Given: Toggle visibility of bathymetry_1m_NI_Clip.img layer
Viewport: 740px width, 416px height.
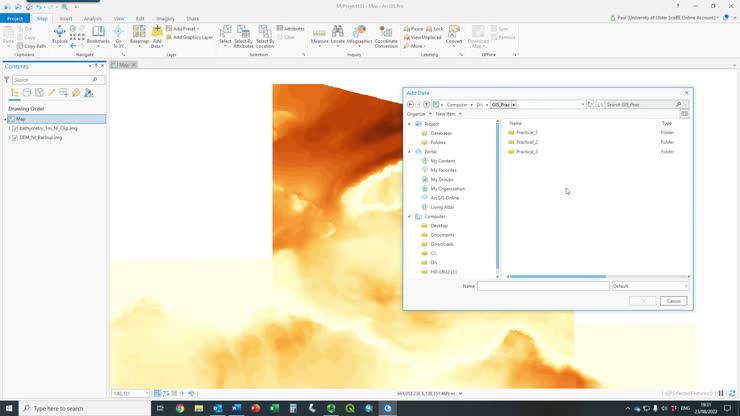Looking at the screenshot, I should point(15,128).
